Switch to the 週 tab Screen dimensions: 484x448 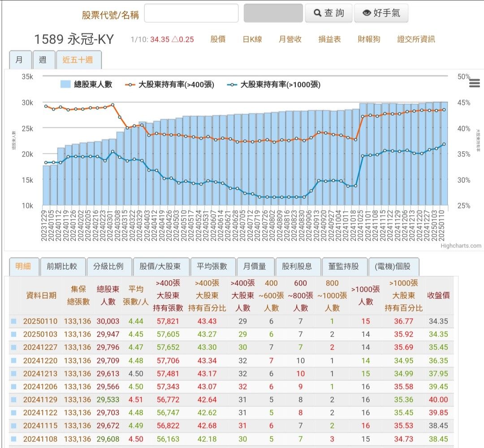(x=43, y=60)
